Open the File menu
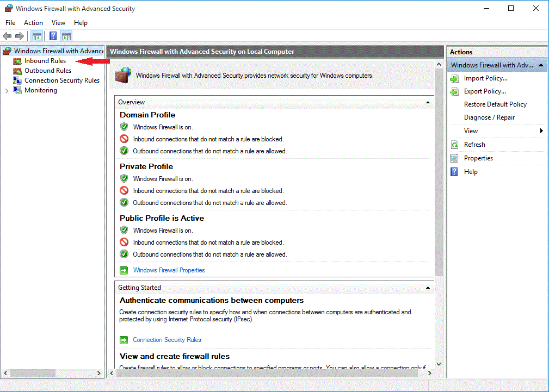 coord(10,22)
